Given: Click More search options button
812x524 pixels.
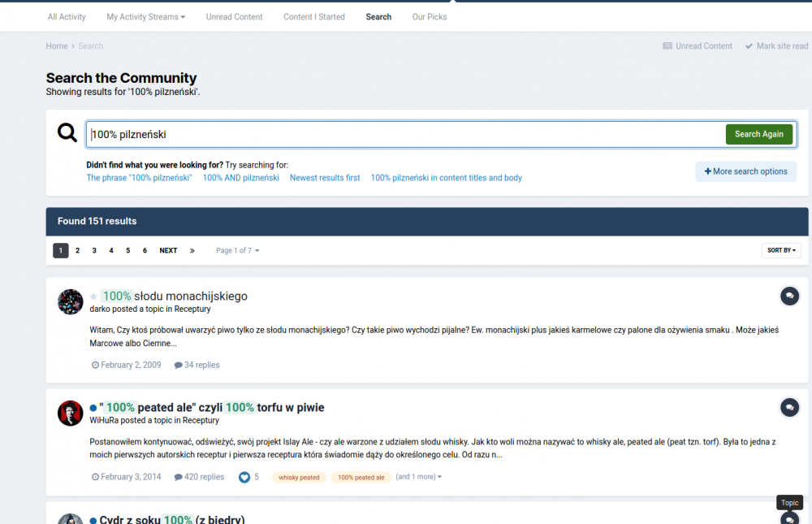Looking at the screenshot, I should tap(745, 171).
